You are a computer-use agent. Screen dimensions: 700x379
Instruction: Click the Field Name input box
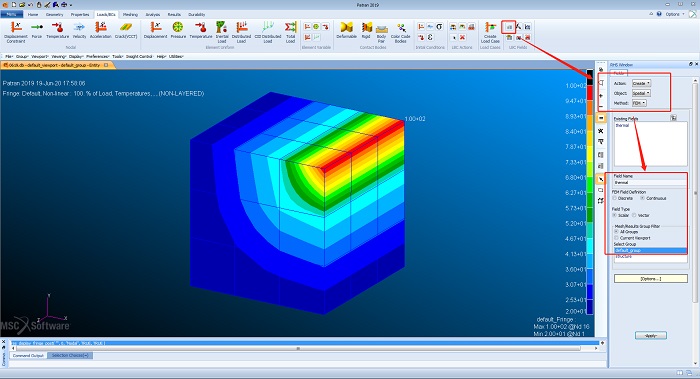[x=650, y=182]
